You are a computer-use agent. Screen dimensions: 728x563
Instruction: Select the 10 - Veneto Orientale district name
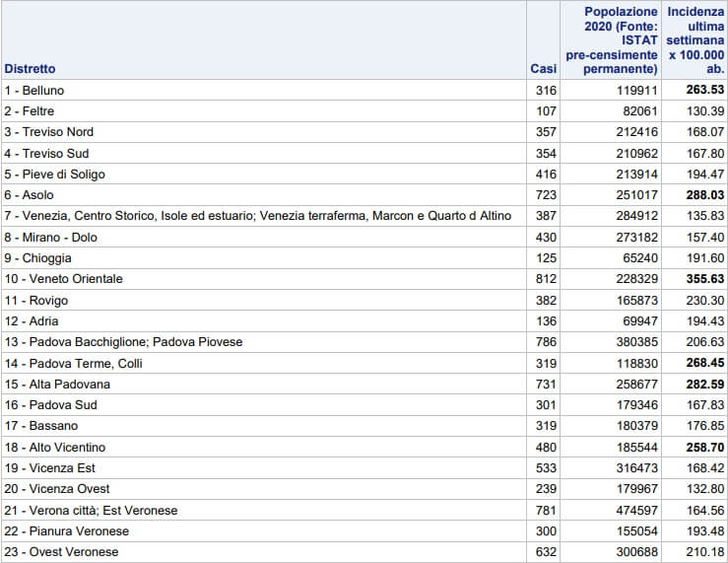[x=63, y=279]
